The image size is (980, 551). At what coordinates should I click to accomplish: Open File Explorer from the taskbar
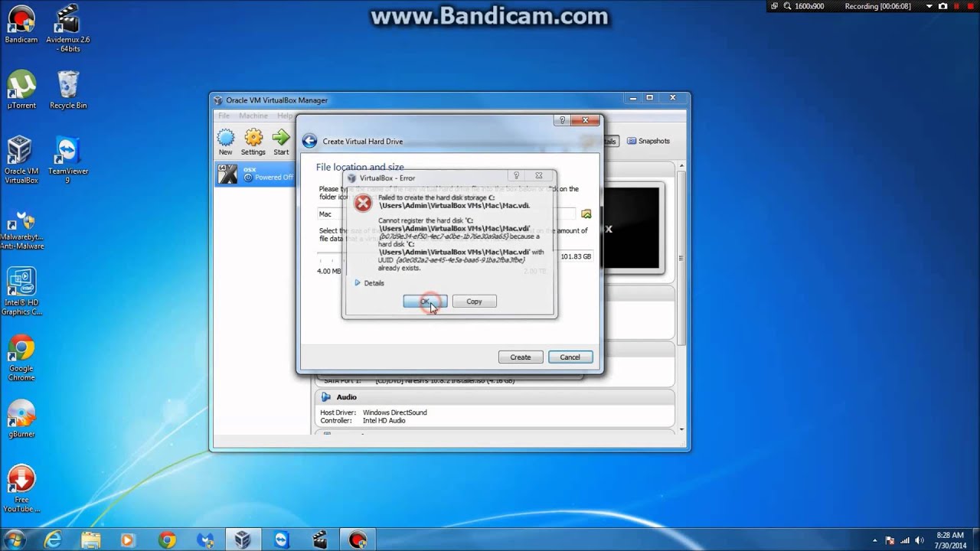[x=90, y=540]
